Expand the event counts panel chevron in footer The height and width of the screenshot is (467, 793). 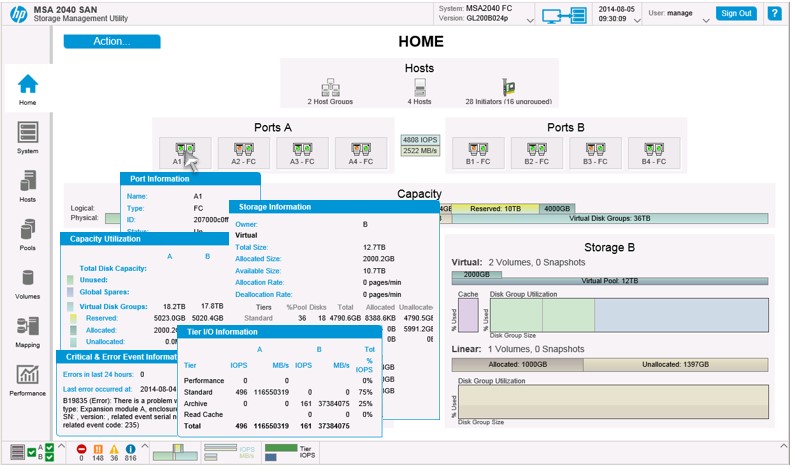pyautogui.click(x=144, y=446)
